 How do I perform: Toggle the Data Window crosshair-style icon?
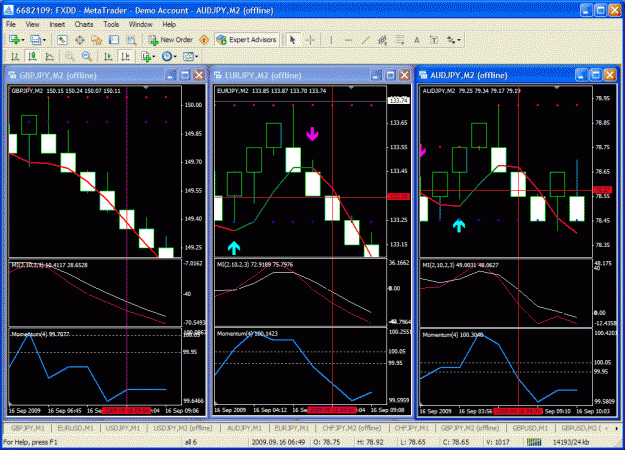coord(79,40)
